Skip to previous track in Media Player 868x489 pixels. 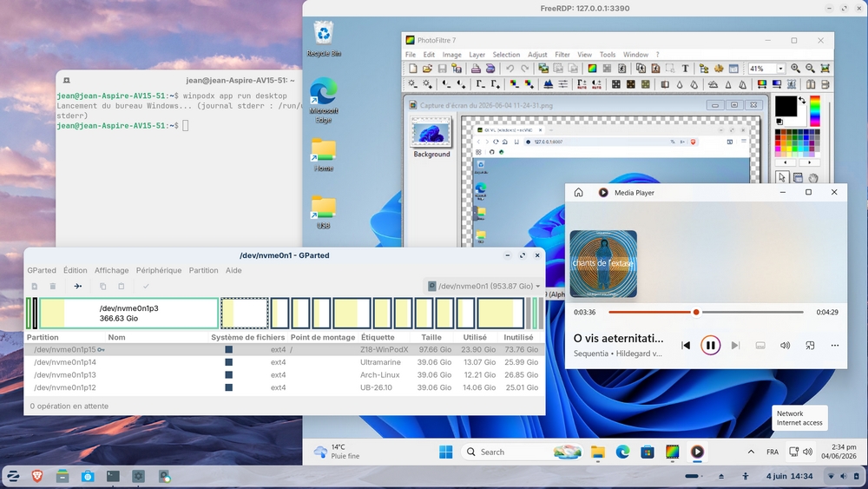click(686, 346)
